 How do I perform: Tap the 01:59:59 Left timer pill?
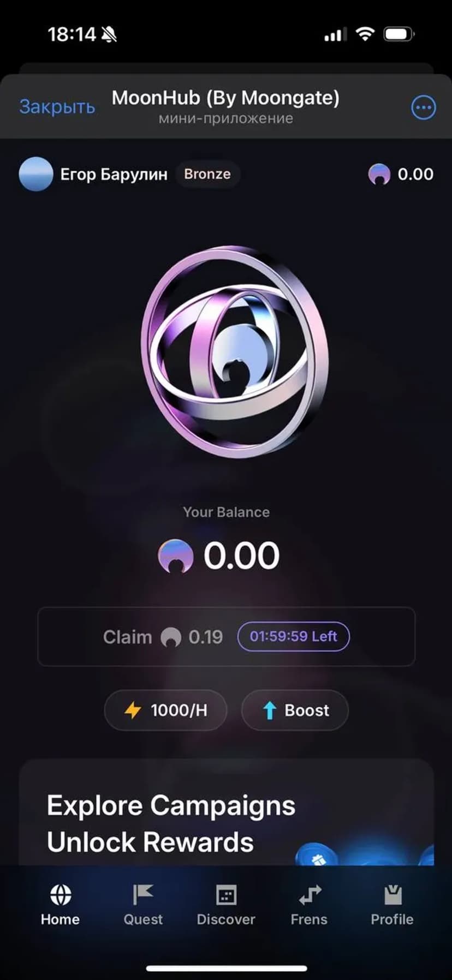[x=294, y=636]
